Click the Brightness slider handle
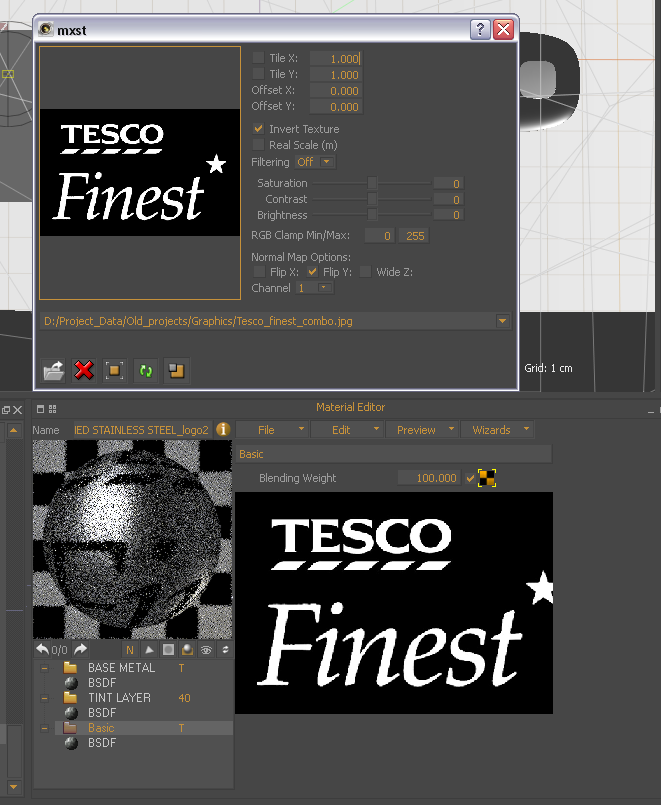This screenshot has width=661, height=805. pos(372,215)
